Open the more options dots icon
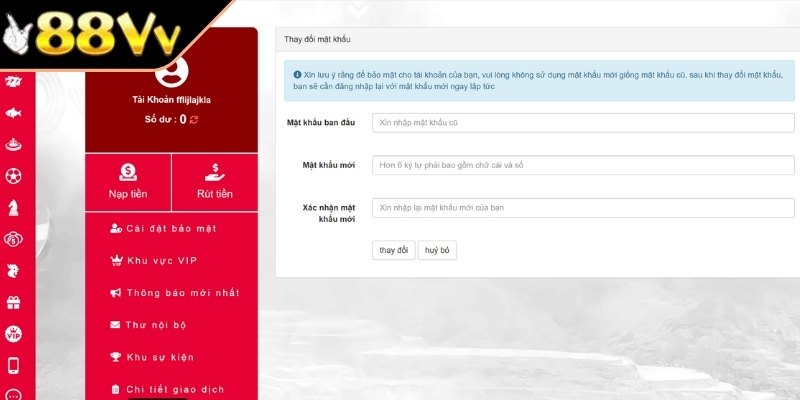 click(x=13, y=395)
